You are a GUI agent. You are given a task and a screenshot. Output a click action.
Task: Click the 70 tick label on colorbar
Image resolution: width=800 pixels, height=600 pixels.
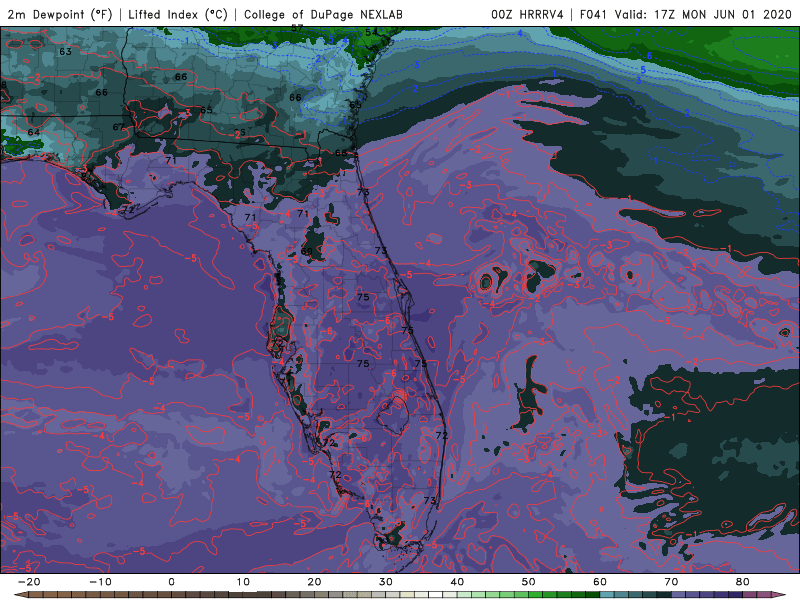point(671,582)
